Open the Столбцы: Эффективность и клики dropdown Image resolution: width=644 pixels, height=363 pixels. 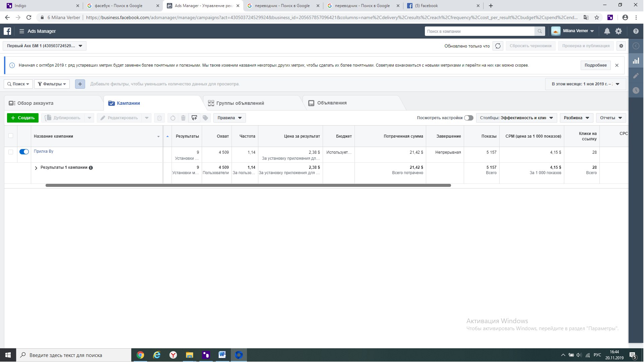[x=517, y=118]
